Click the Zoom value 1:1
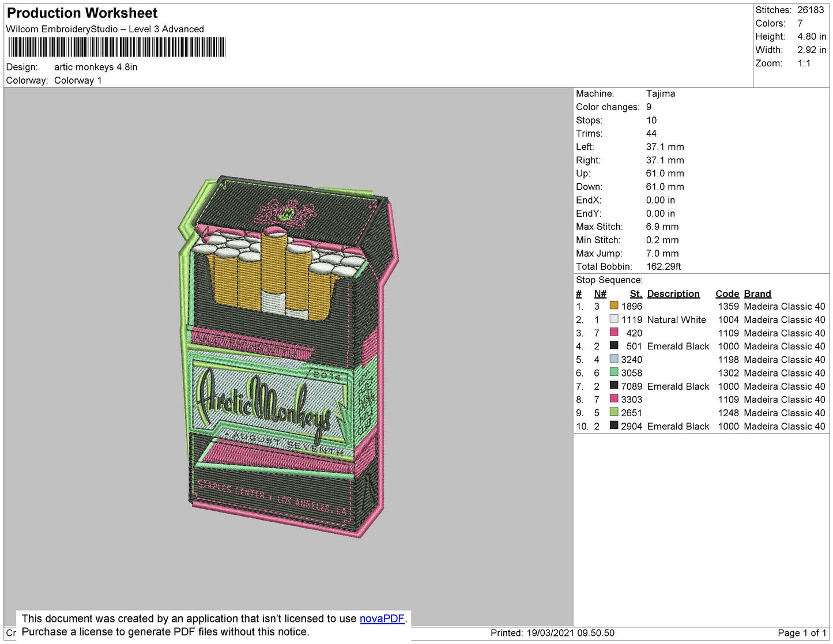 (804, 63)
